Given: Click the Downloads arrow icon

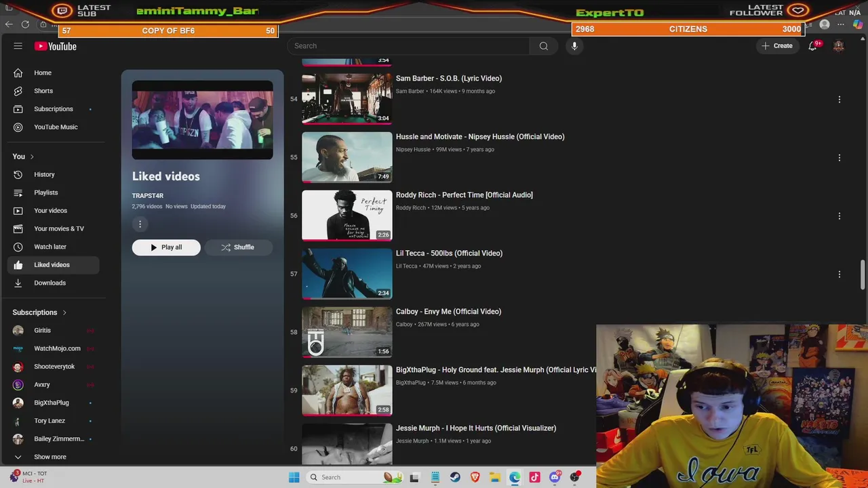Looking at the screenshot, I should pos(18,283).
